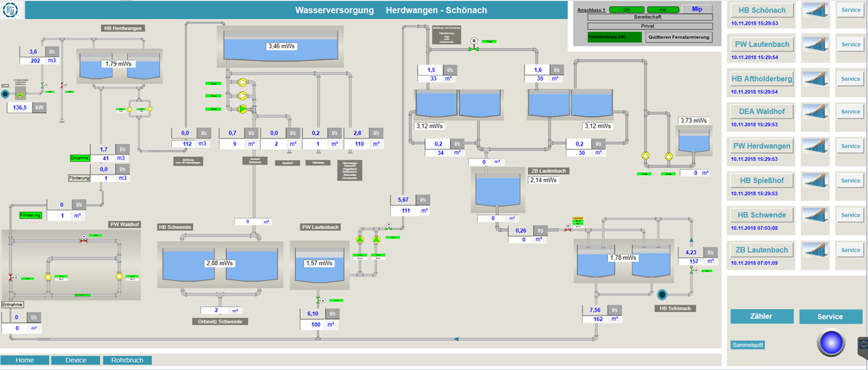Switch to the Rohrbruch tab
The image size is (868, 370).
tap(127, 360)
